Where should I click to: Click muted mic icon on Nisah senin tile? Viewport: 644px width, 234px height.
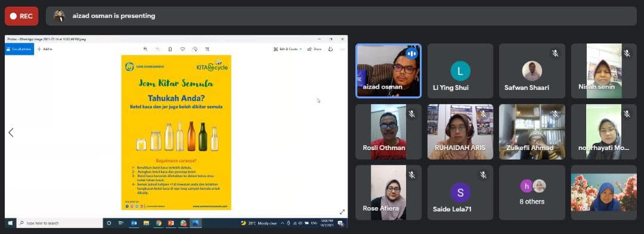pos(627,53)
